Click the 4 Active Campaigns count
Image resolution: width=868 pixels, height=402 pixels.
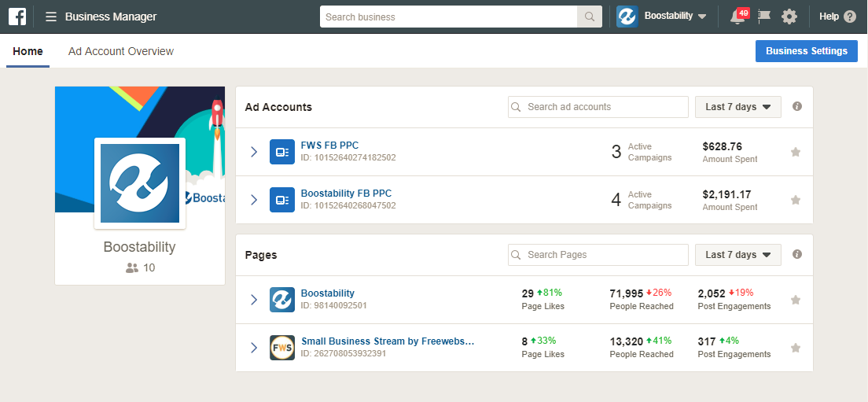tap(616, 200)
